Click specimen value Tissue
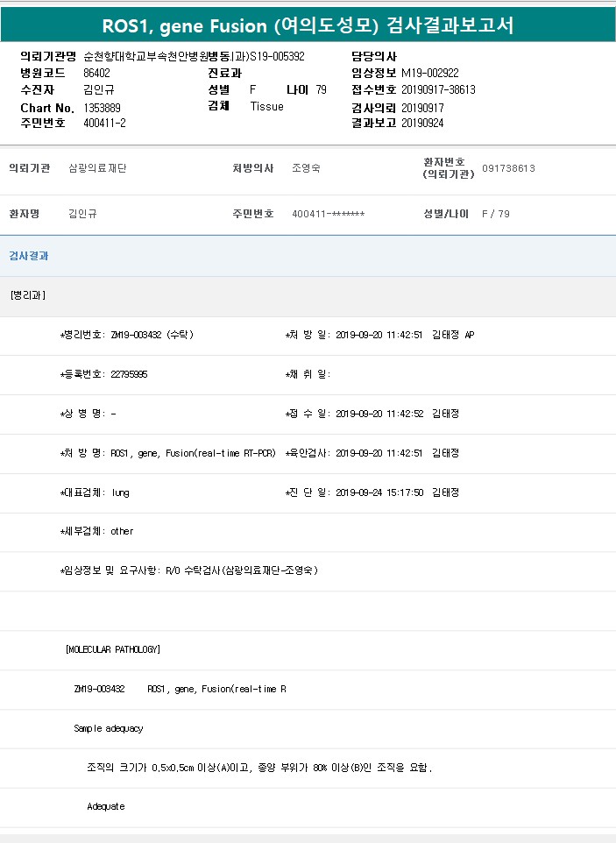 (x=266, y=106)
